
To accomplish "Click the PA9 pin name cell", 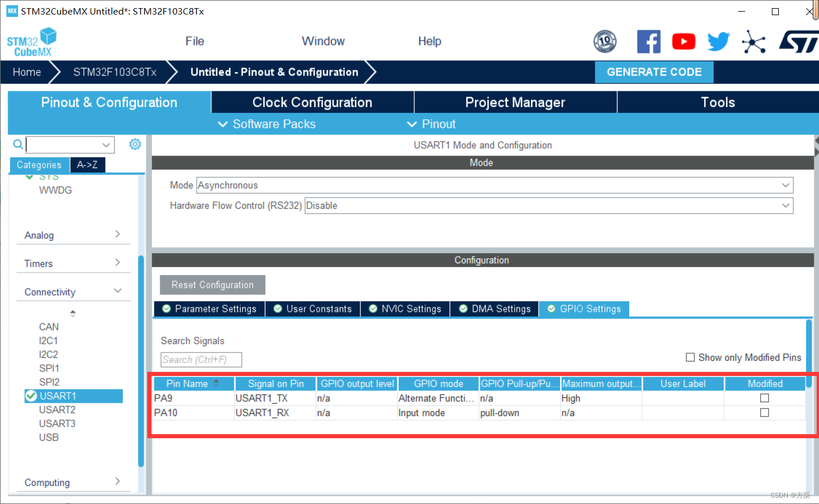I will (x=194, y=398).
